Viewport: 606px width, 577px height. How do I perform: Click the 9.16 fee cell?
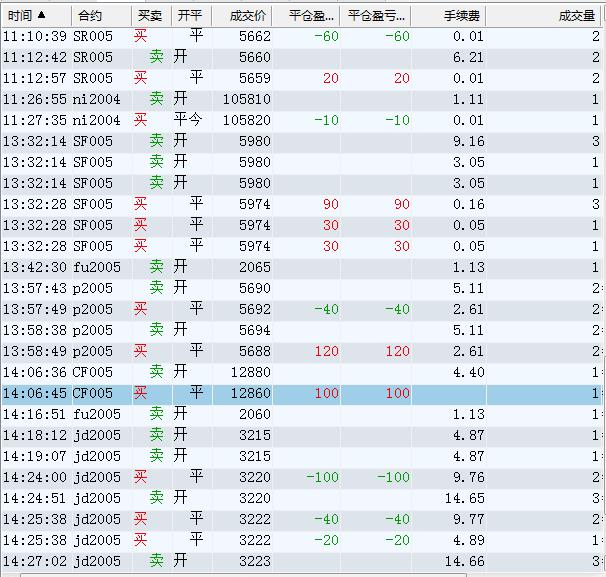[468, 141]
